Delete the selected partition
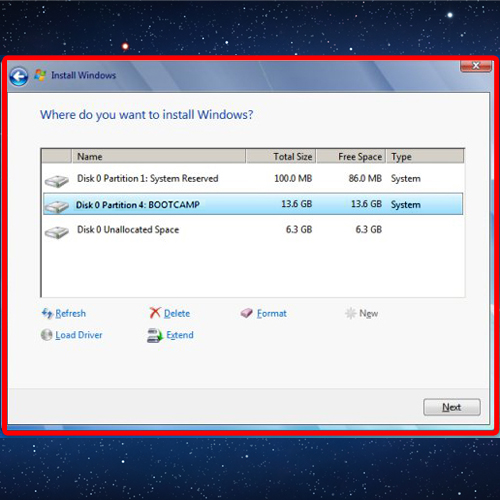Screen dimensions: 500x500 [177, 313]
